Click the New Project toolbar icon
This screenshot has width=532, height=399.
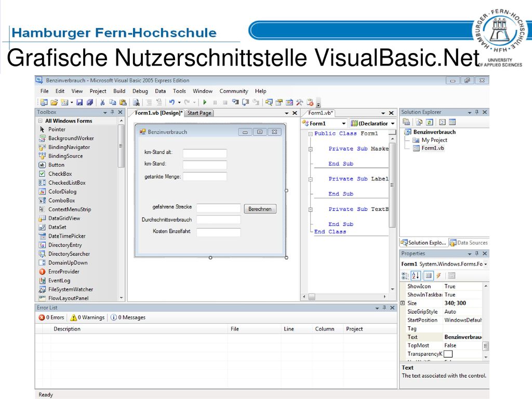point(44,102)
